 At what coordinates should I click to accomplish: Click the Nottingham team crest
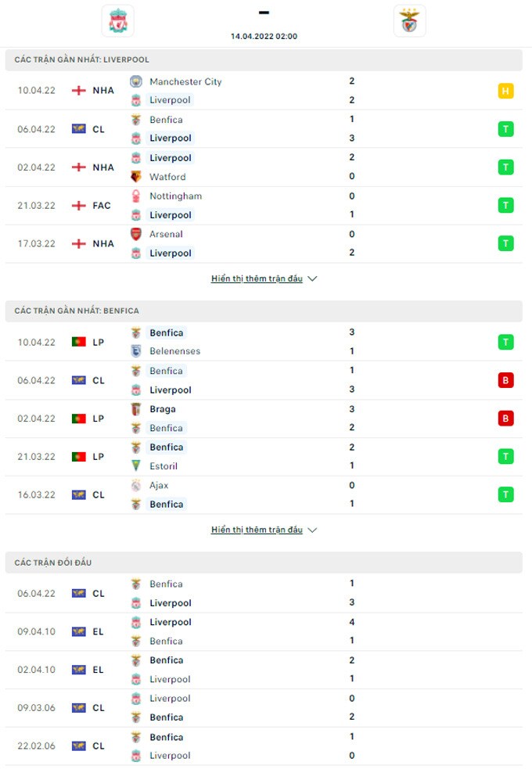click(x=136, y=196)
